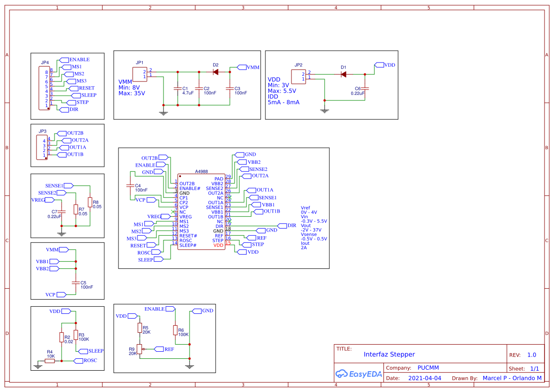Click the ROSC net flag right of R4

point(85,361)
